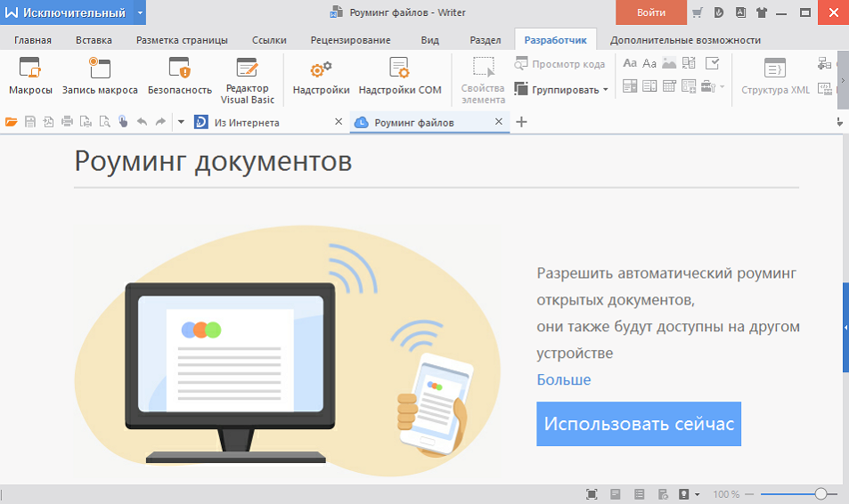
Task: Save document using floppy disk icon
Action: pos(30,122)
